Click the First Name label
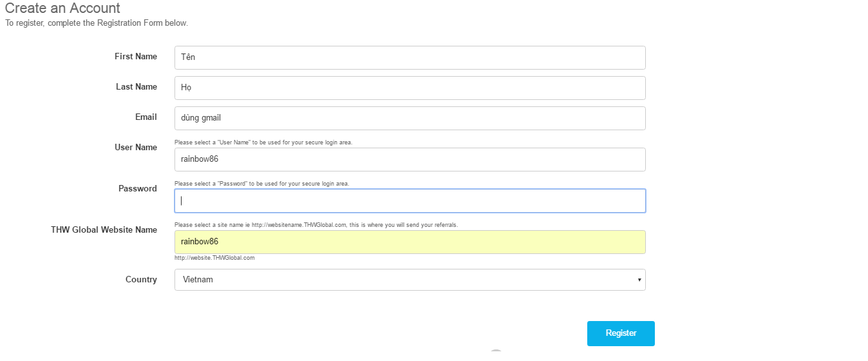Image resolution: width=868 pixels, height=361 pixels. (136, 57)
